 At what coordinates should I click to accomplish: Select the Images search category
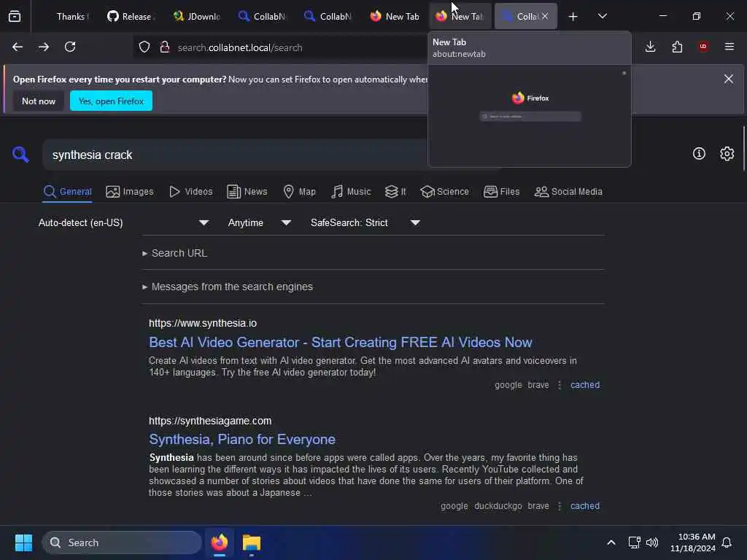click(130, 192)
